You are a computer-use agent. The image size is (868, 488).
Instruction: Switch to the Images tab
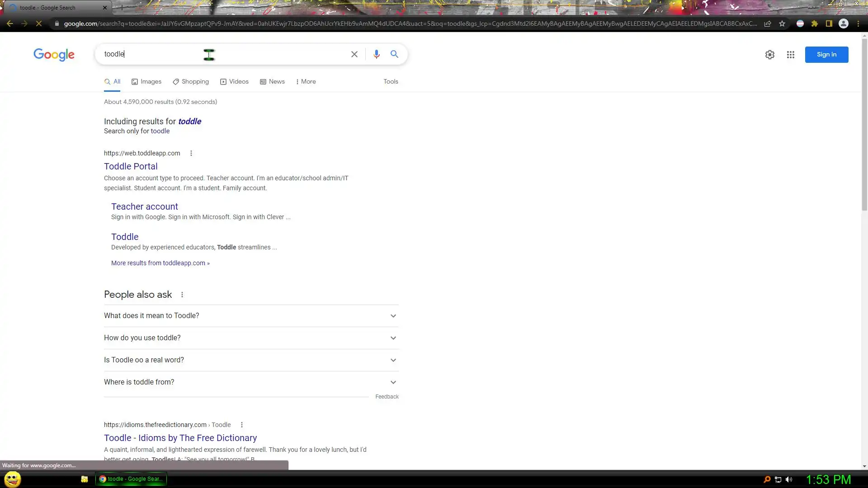[146, 82]
